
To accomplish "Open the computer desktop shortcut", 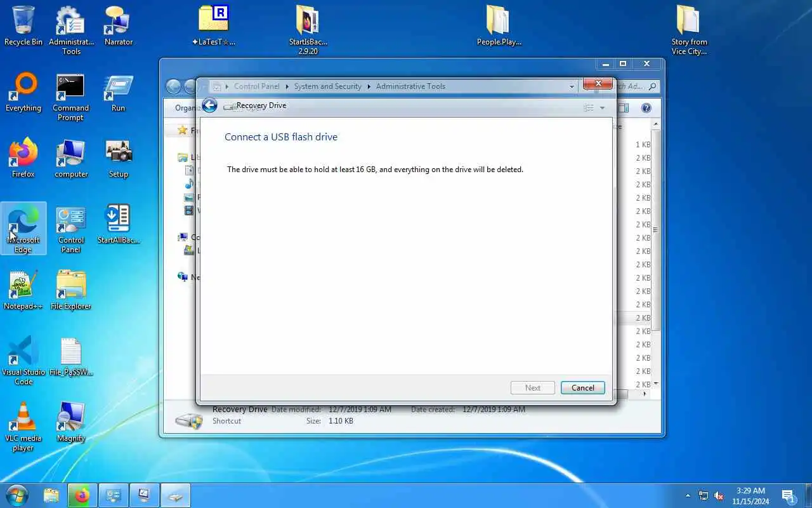I will (x=71, y=159).
